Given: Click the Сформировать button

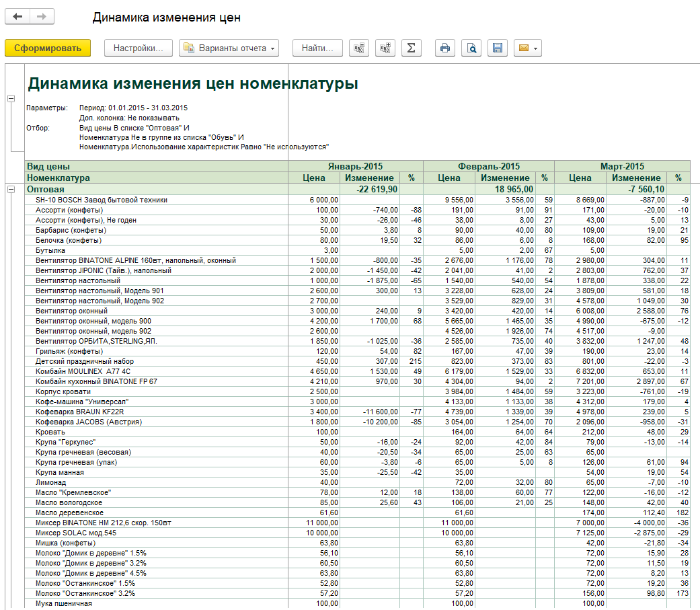Looking at the screenshot, I should (x=48, y=48).
